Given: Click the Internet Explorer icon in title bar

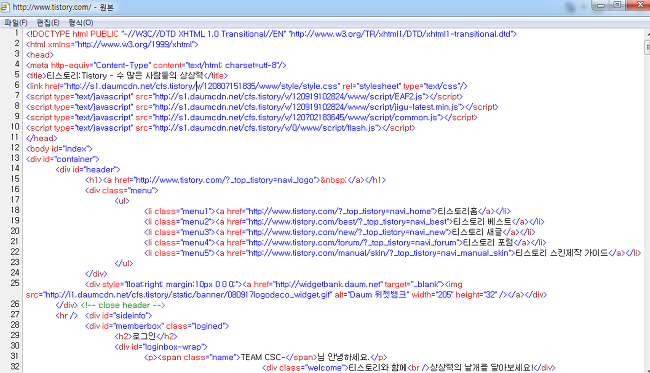Looking at the screenshot, I should (5, 7).
